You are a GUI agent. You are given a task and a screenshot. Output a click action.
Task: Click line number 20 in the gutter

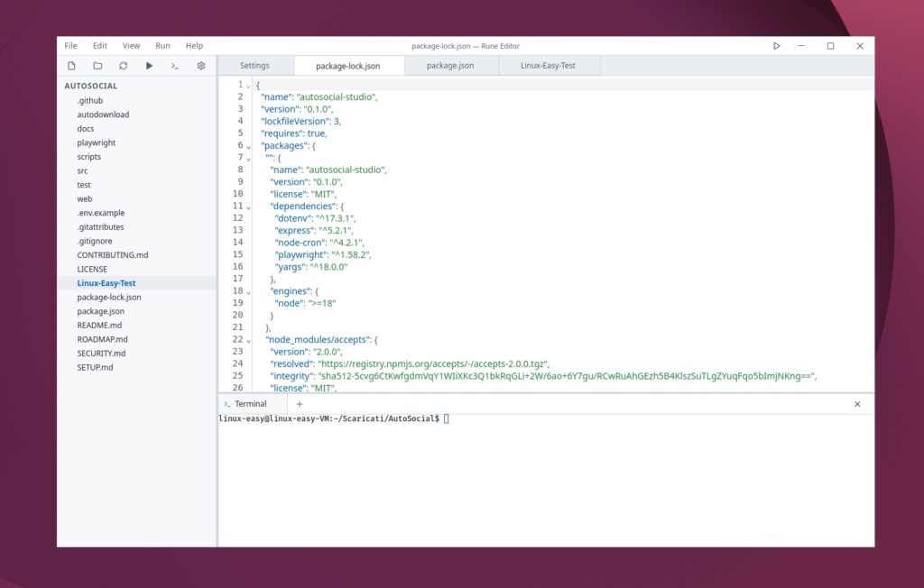coord(237,316)
